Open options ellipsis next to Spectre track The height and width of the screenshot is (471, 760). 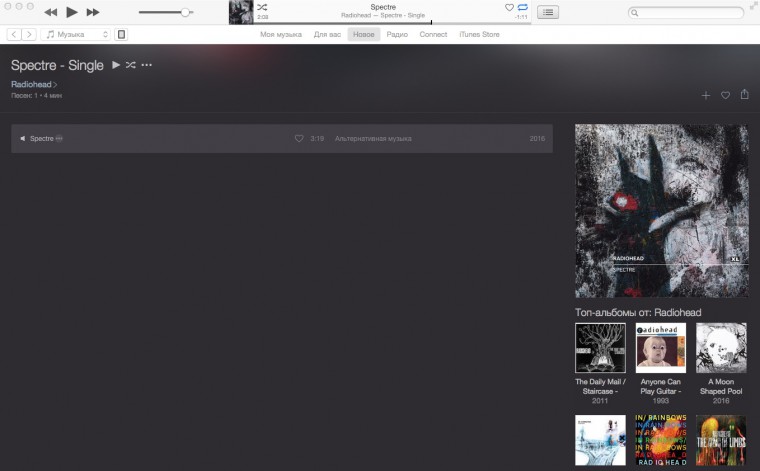59,139
